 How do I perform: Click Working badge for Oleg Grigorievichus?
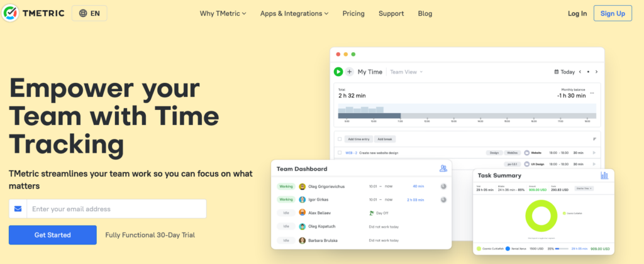pyautogui.click(x=286, y=187)
